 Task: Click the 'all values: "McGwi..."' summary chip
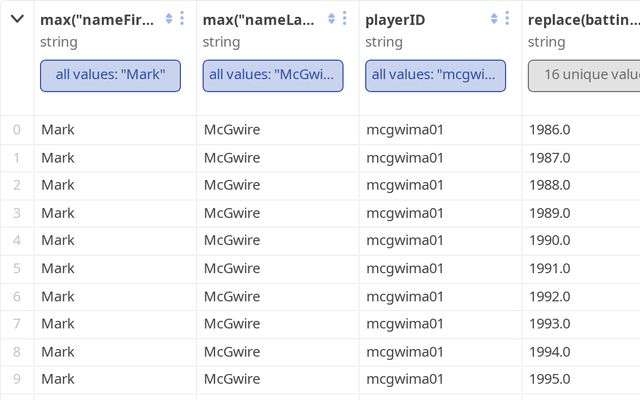pos(273,76)
